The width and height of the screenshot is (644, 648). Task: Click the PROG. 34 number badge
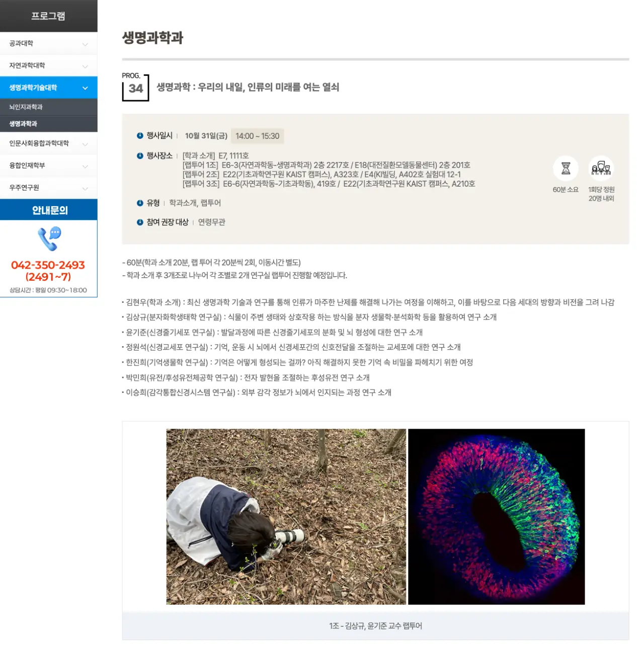point(135,88)
